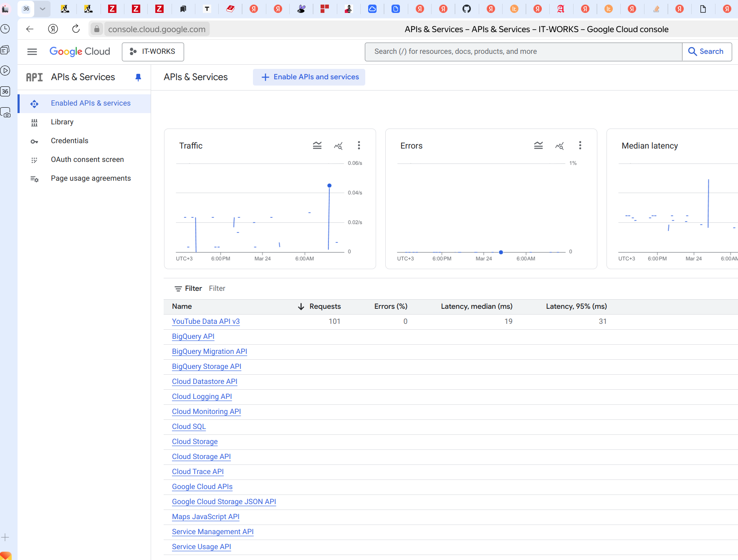
Task: Unpin APIs & Services with the pin icon
Action: tap(138, 77)
